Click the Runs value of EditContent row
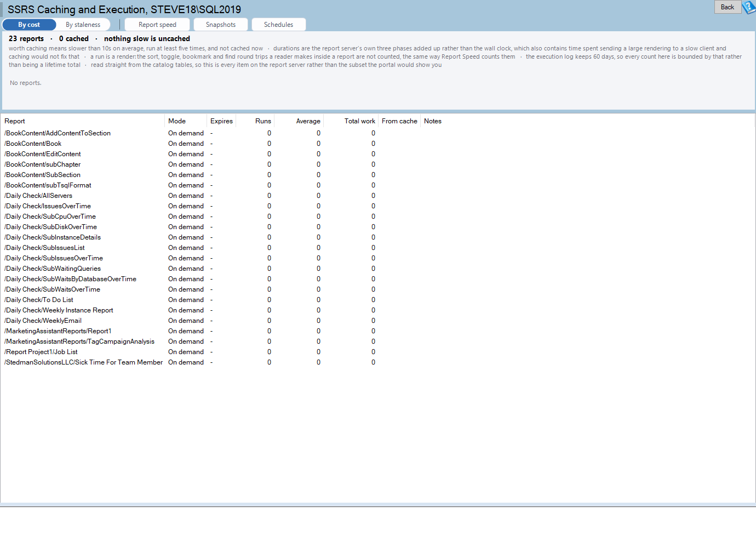 point(269,154)
